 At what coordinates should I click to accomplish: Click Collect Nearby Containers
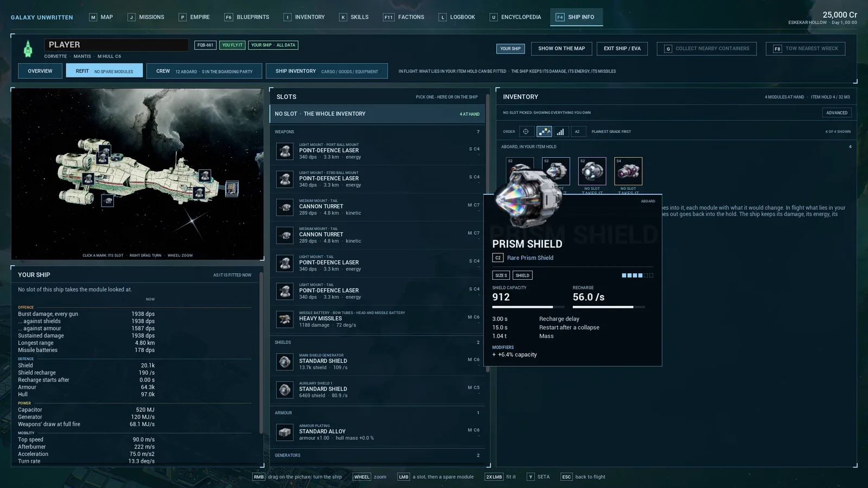707,49
